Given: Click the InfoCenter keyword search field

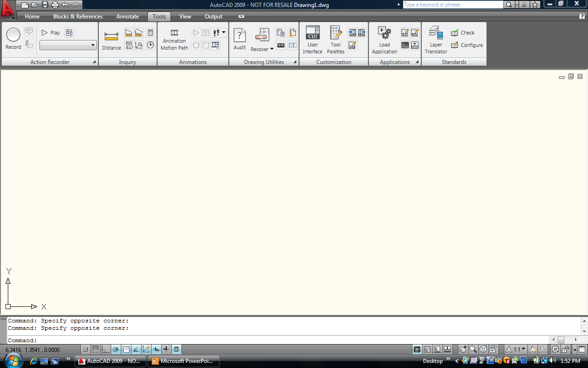Looking at the screenshot, I should [x=453, y=5].
